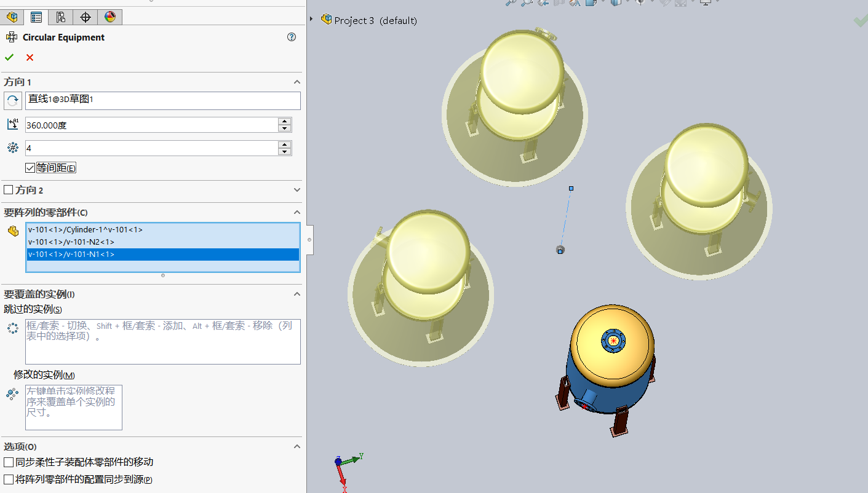
Task: Click the instance count field showing 4
Action: (151, 148)
